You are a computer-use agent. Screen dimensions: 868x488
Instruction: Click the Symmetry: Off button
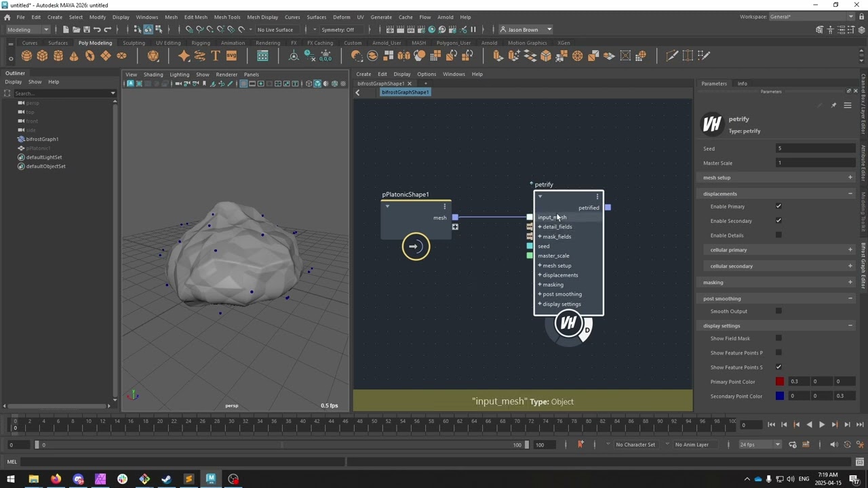click(x=338, y=30)
